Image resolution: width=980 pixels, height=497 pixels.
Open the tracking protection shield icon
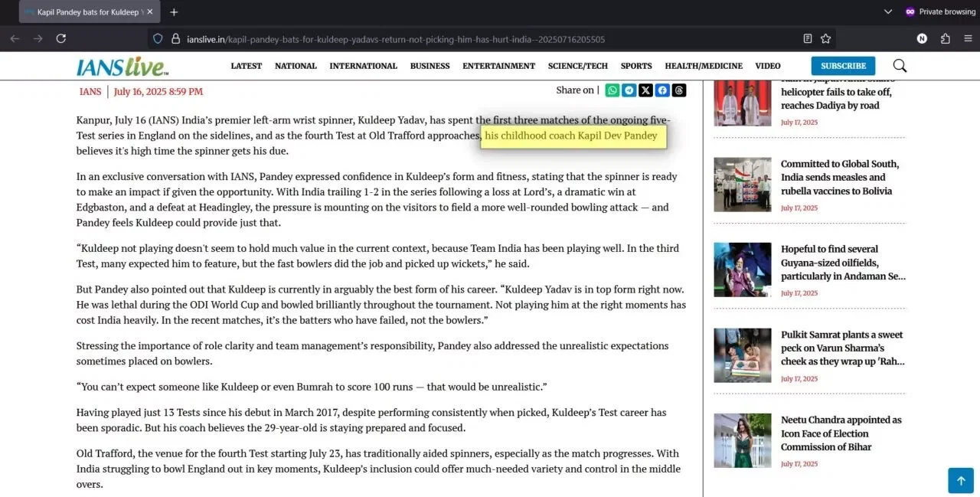158,38
